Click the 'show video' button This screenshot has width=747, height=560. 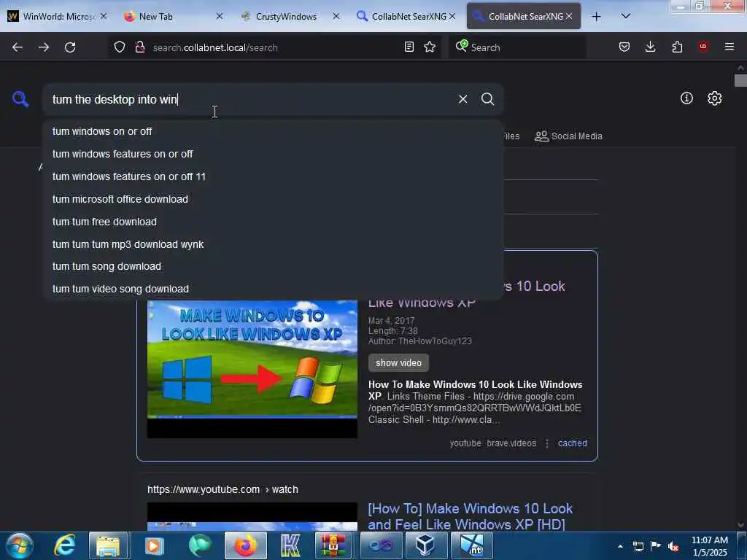pos(398,363)
